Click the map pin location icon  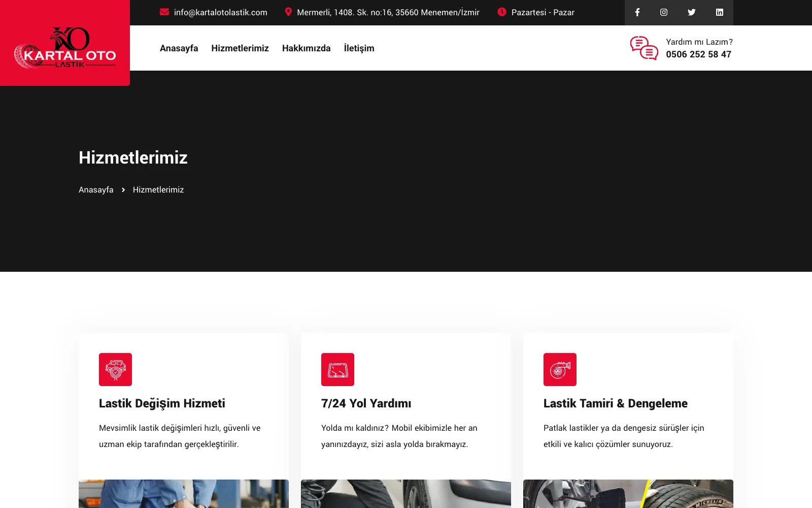pos(288,12)
